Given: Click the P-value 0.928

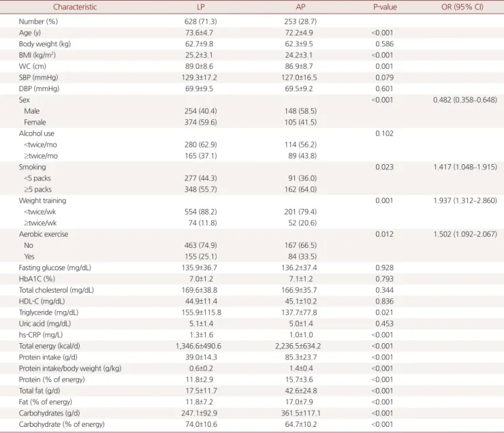Looking at the screenshot, I should (384, 268).
